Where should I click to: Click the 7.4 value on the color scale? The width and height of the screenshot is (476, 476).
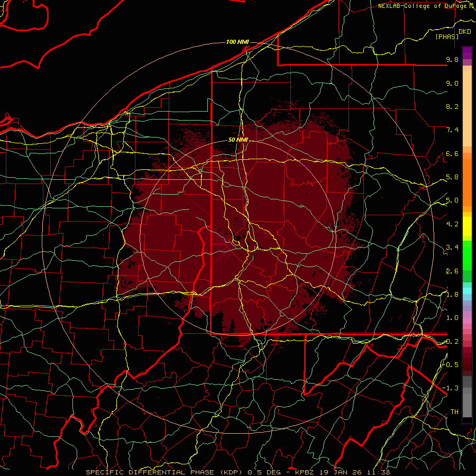click(x=452, y=130)
